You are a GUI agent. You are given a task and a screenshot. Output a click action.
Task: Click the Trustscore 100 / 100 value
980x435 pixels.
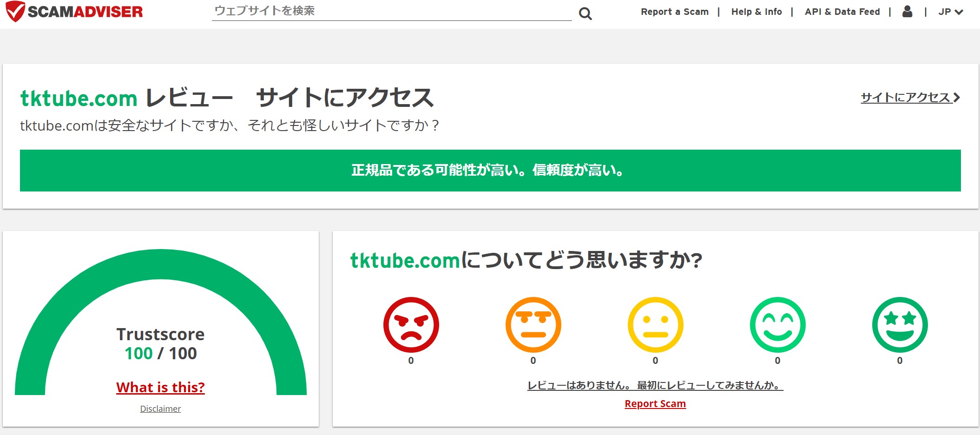point(161,353)
